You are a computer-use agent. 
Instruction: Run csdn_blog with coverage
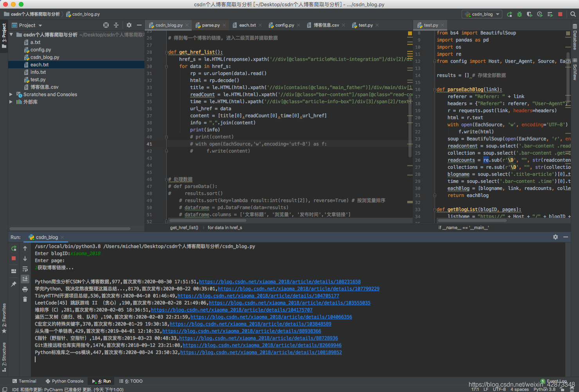point(530,14)
